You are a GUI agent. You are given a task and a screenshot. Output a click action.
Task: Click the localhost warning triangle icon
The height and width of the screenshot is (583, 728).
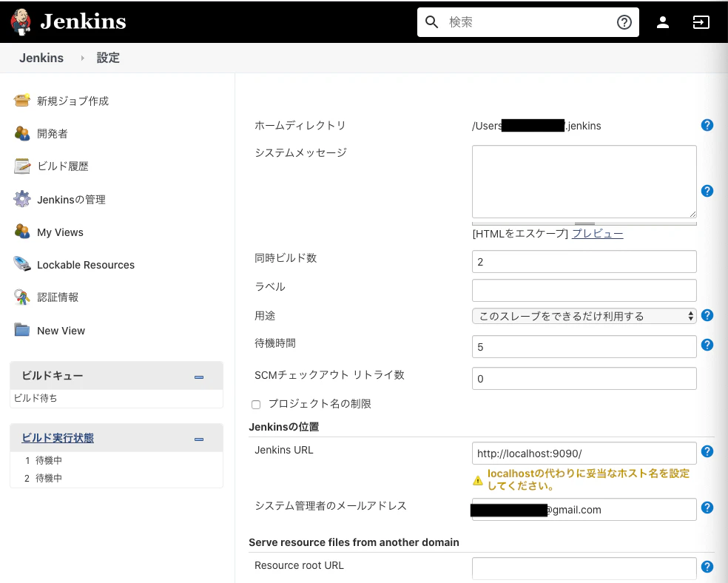tap(478, 481)
